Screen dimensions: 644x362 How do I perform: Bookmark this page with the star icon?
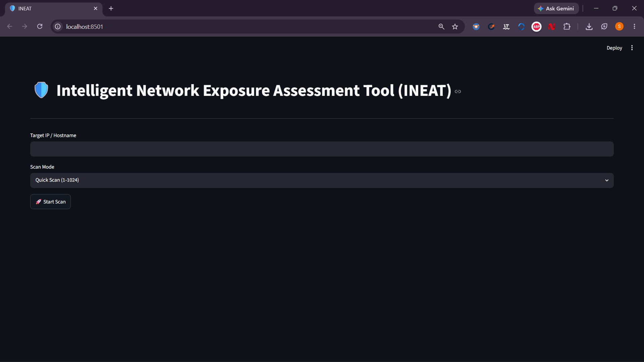click(x=455, y=26)
